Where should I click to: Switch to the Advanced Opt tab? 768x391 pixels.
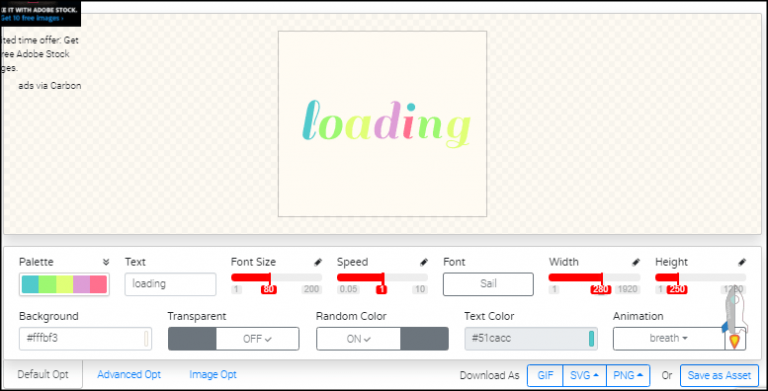point(129,375)
